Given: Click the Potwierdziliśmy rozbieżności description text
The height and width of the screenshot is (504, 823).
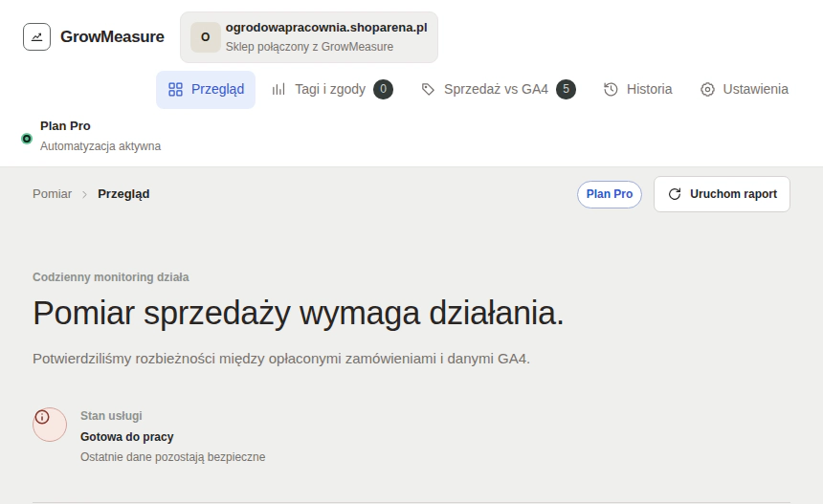Looking at the screenshot, I should coord(281,359).
